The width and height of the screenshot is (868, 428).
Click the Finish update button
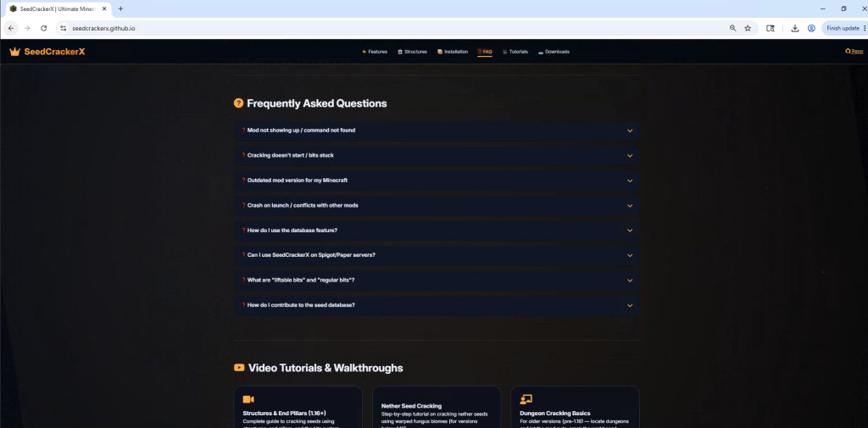click(842, 28)
